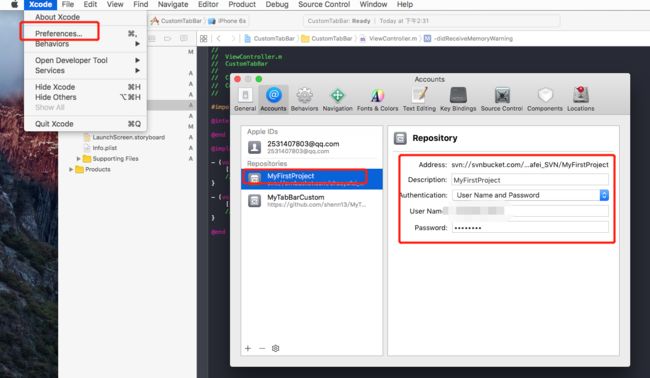Switch to Navigation preferences

(x=337, y=99)
